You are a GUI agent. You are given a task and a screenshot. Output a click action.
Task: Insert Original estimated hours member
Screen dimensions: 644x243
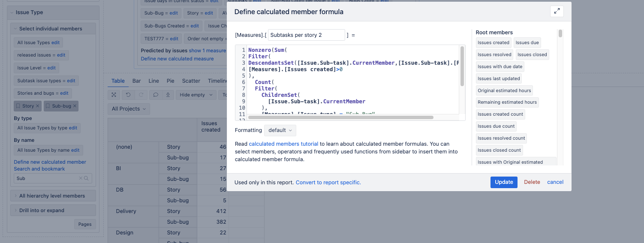(504, 90)
